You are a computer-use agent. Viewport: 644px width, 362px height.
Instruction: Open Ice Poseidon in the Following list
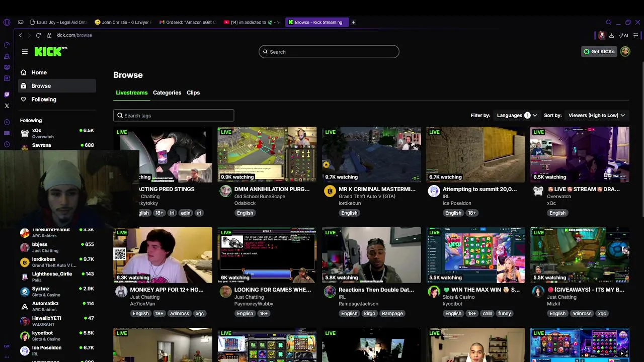pos(57,350)
